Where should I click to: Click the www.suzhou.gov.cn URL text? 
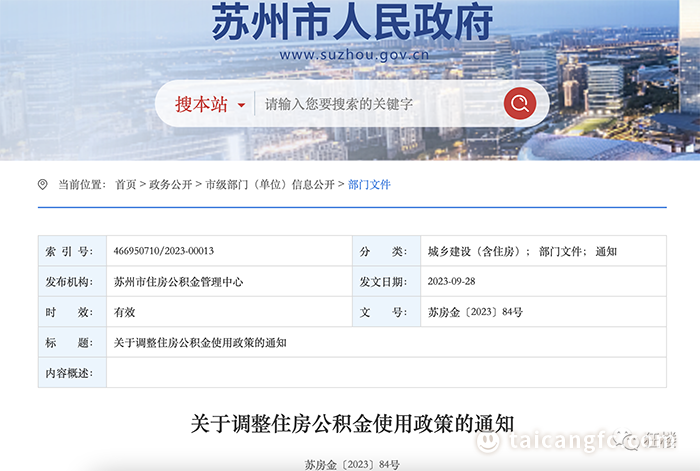click(354, 55)
